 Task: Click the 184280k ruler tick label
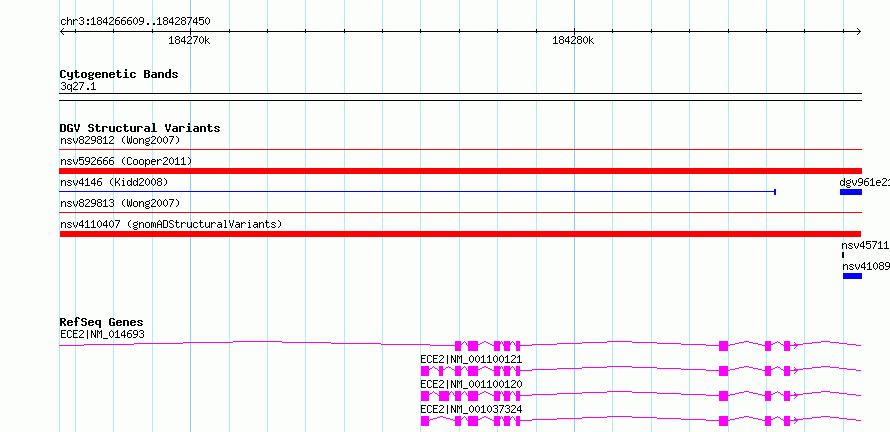tap(573, 40)
